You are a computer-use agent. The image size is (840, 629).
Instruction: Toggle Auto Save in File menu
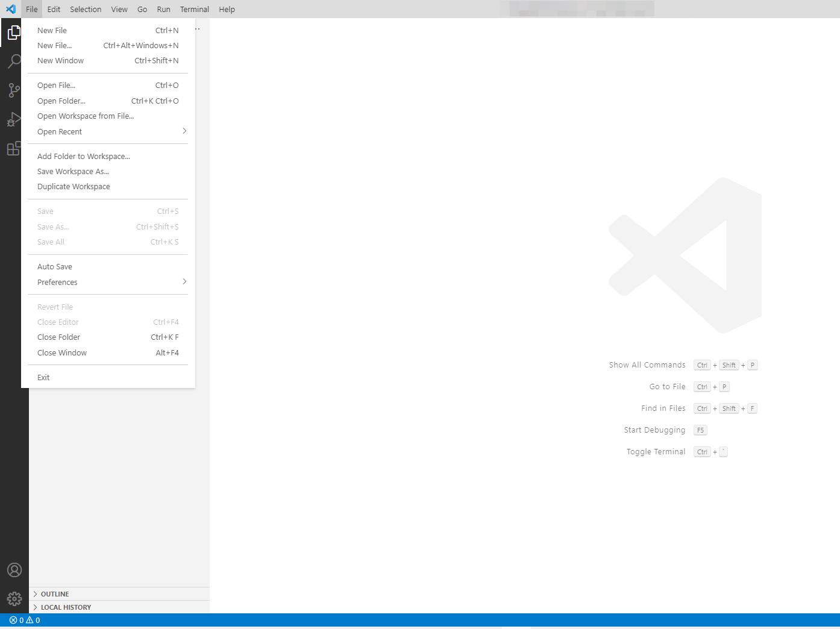(x=108, y=267)
